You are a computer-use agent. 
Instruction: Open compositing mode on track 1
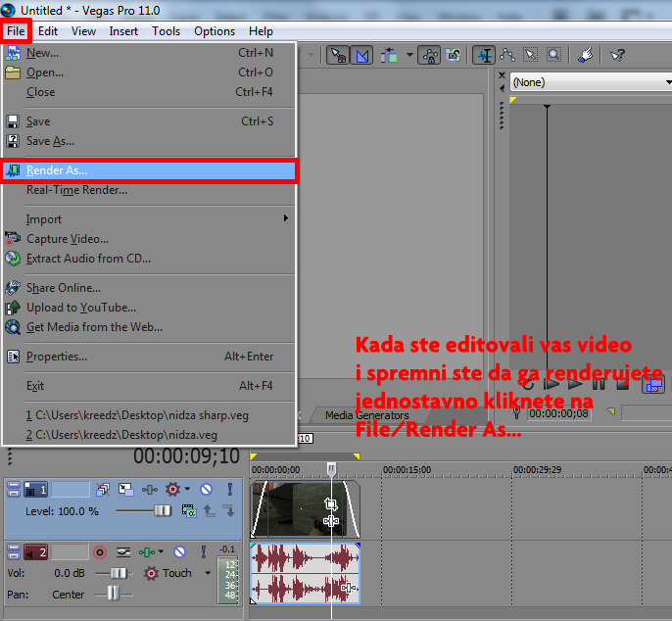point(189,511)
